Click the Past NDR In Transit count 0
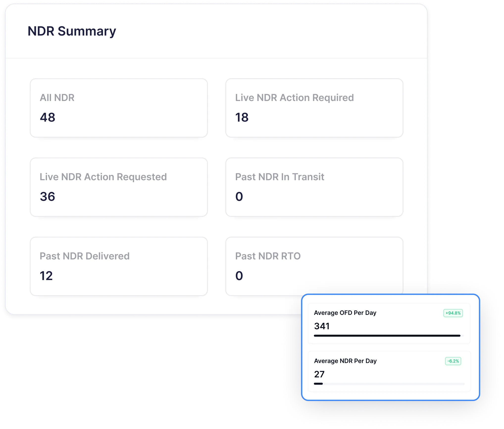The height and width of the screenshot is (429, 504). [x=239, y=197]
